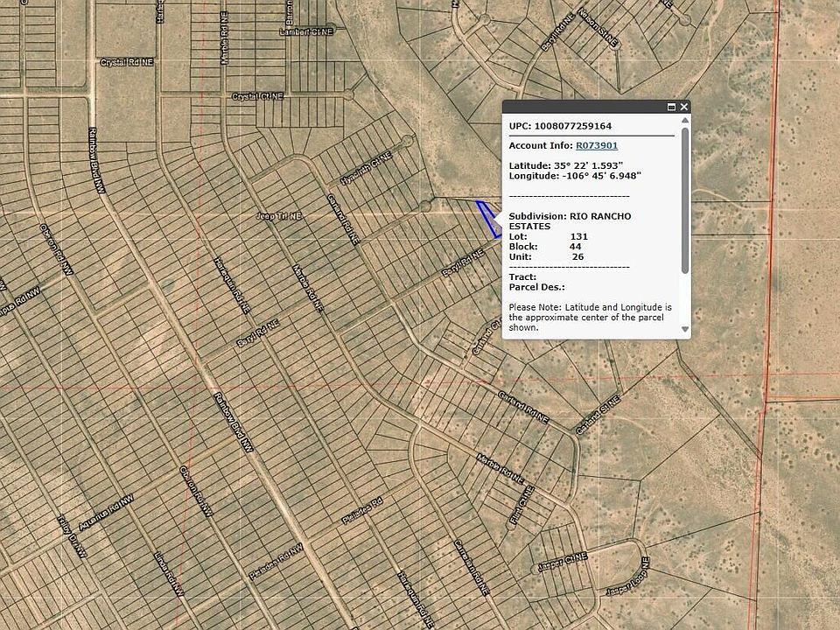
Task: Click the Pleiades Rd label
Action: click(362, 510)
